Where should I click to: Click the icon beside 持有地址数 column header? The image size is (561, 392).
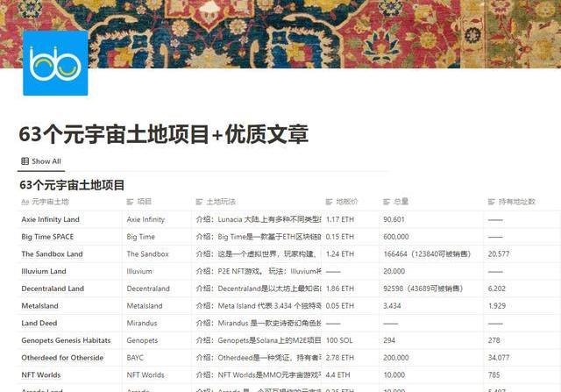492,202
